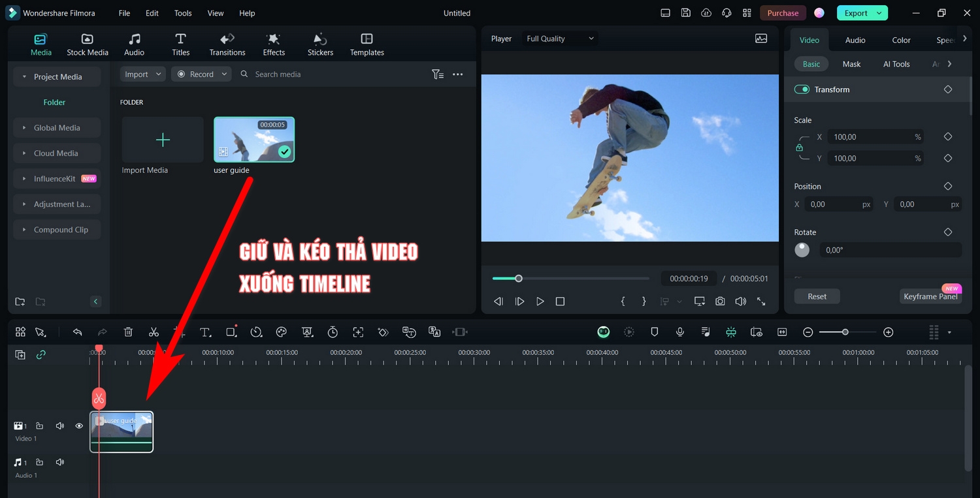Click the delete clip trash icon
The image size is (980, 498).
tap(128, 332)
